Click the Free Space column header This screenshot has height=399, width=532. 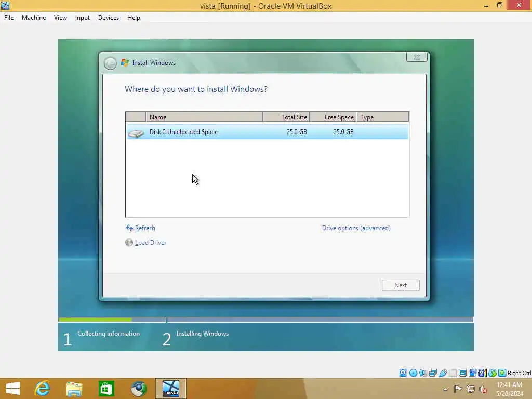pos(333,117)
